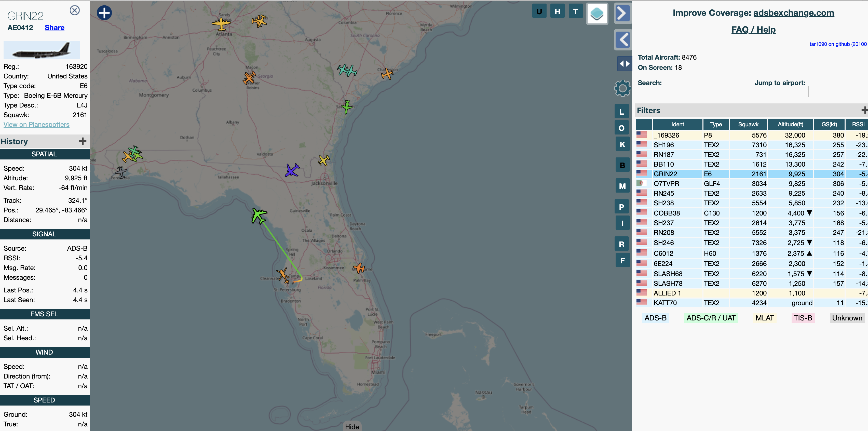Click the Share link for GRIN22
The image size is (868, 431).
(55, 28)
